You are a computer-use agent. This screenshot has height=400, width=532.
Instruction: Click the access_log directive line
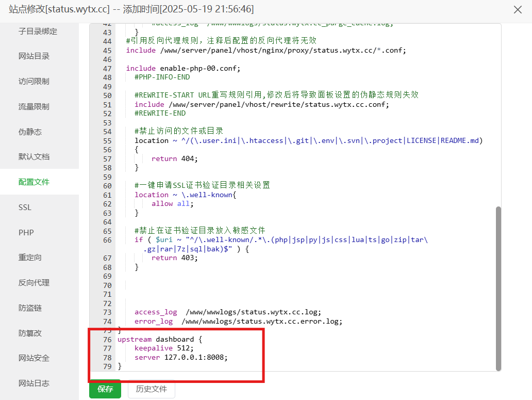click(228, 312)
